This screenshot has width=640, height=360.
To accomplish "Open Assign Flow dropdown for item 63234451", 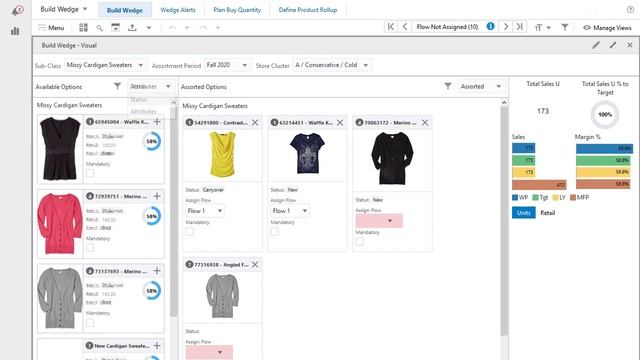I will (290, 211).
